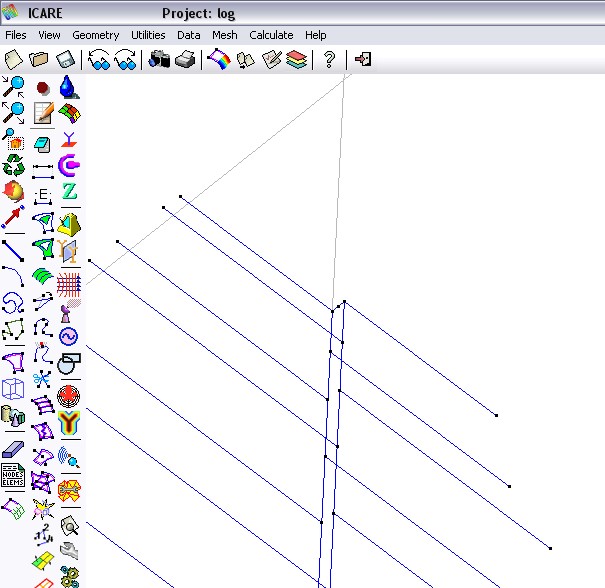605x588 pixels.
Task: Click the Save floppy disk icon
Action: pos(65,60)
